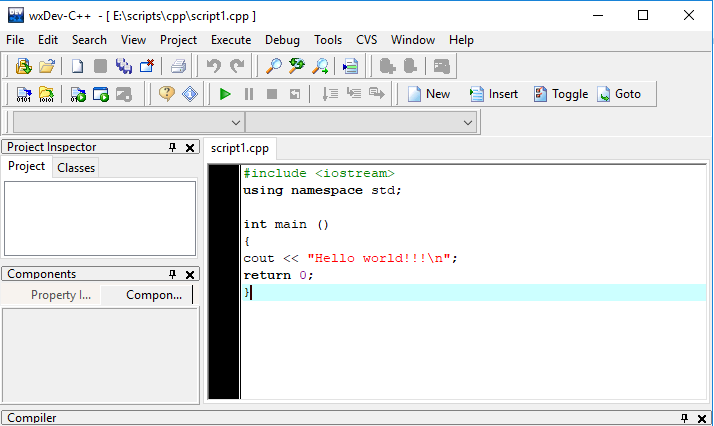Open the File menu
The height and width of the screenshot is (426, 714).
(15, 40)
